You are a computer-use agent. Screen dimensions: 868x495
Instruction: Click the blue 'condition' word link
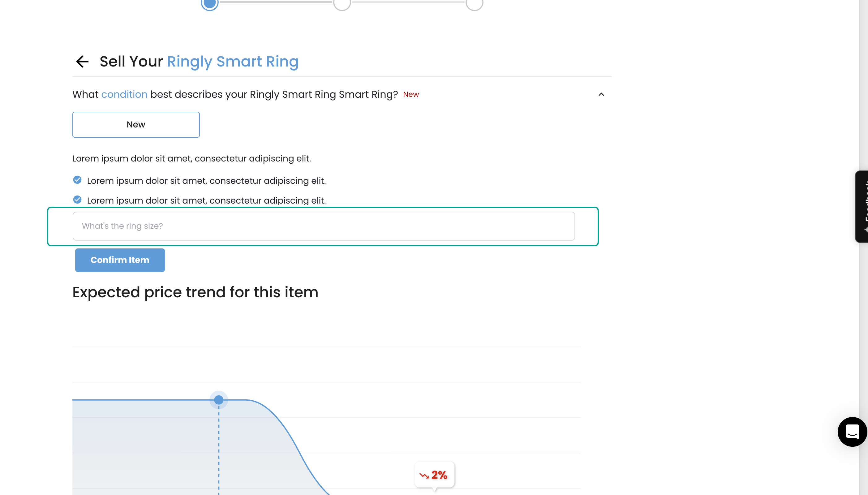pyautogui.click(x=124, y=94)
